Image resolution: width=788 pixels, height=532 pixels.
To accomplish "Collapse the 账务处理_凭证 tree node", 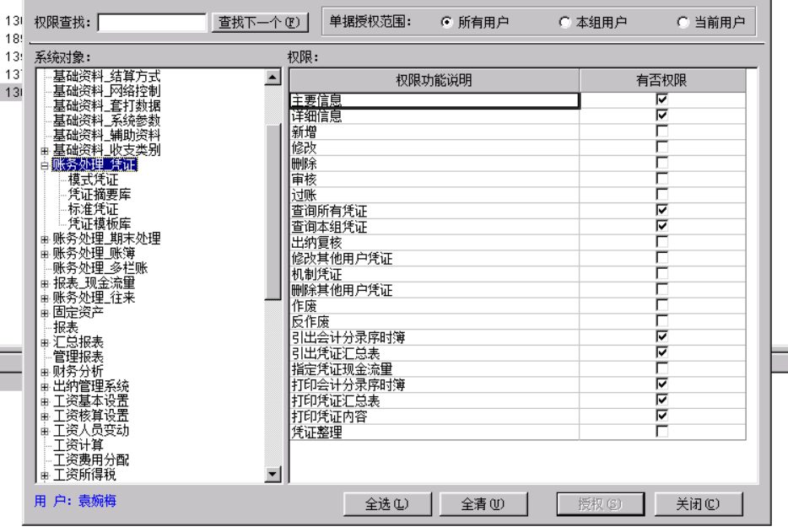I will tap(43, 164).
